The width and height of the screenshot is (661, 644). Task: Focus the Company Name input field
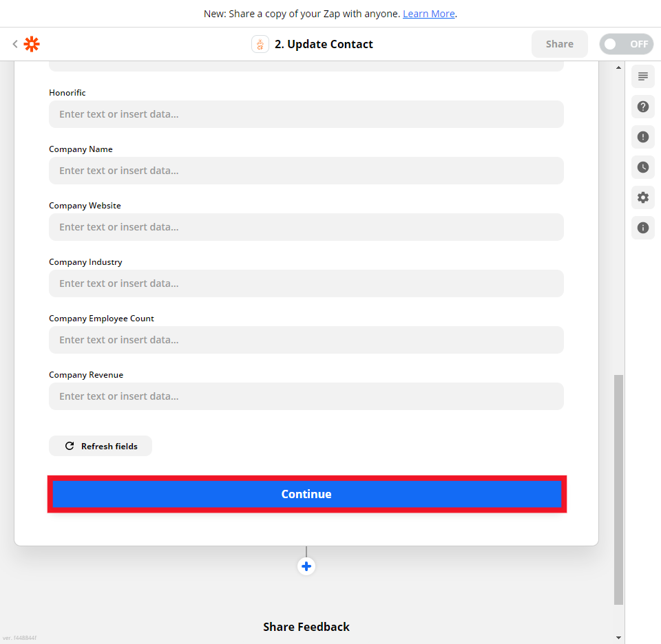coord(306,171)
